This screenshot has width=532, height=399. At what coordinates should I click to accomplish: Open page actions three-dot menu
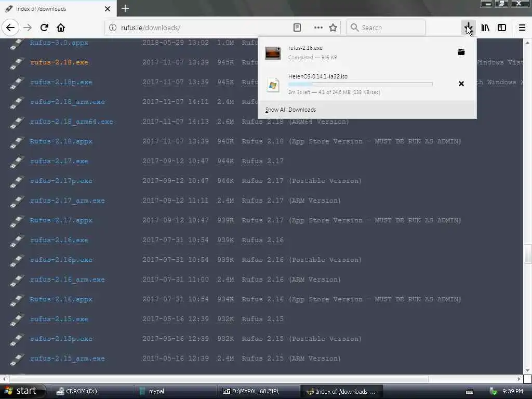click(318, 28)
